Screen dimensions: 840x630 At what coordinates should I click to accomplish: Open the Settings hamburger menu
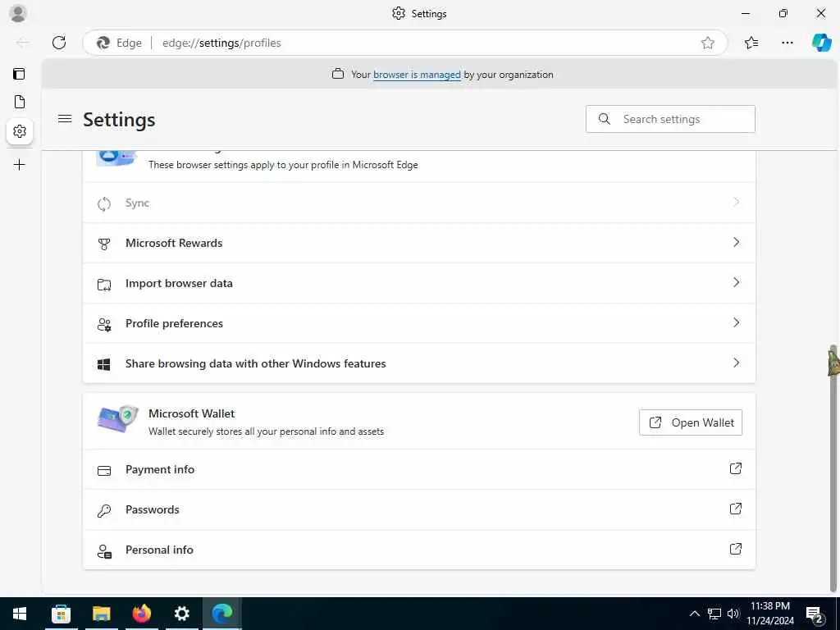[65, 119]
